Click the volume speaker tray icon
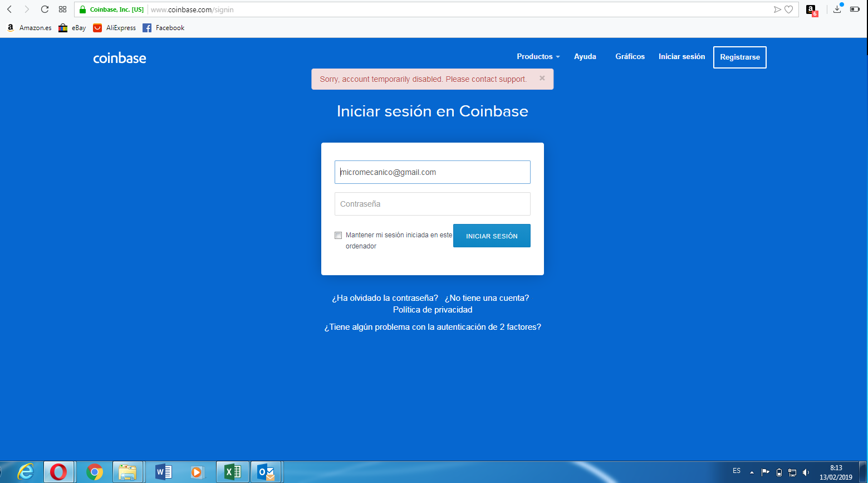The width and height of the screenshot is (868, 483). (x=806, y=472)
